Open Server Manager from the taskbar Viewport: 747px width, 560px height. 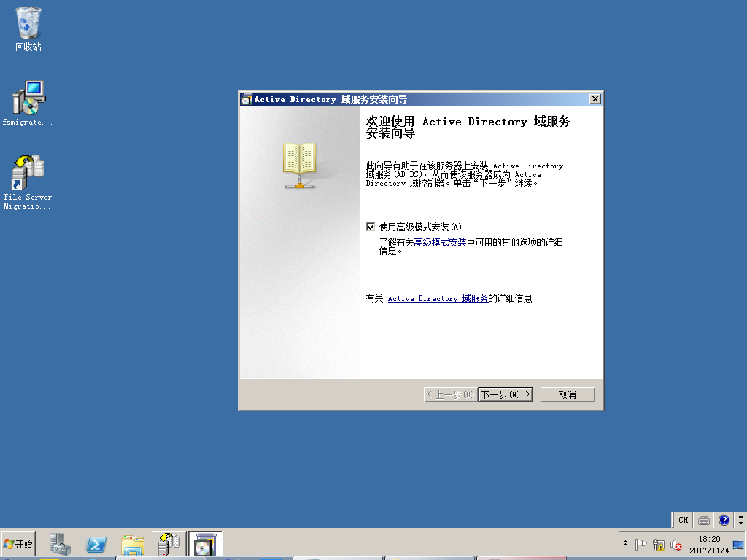coord(61,544)
